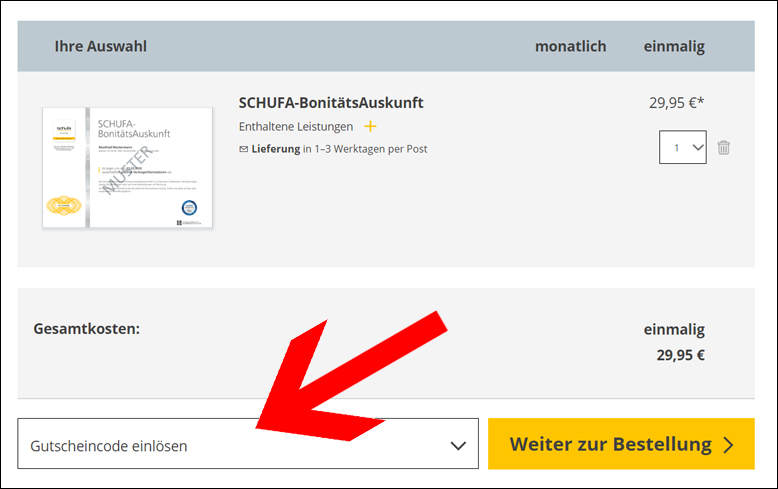Click the Gesamtkosten label
778x489 pixels.
point(86,329)
